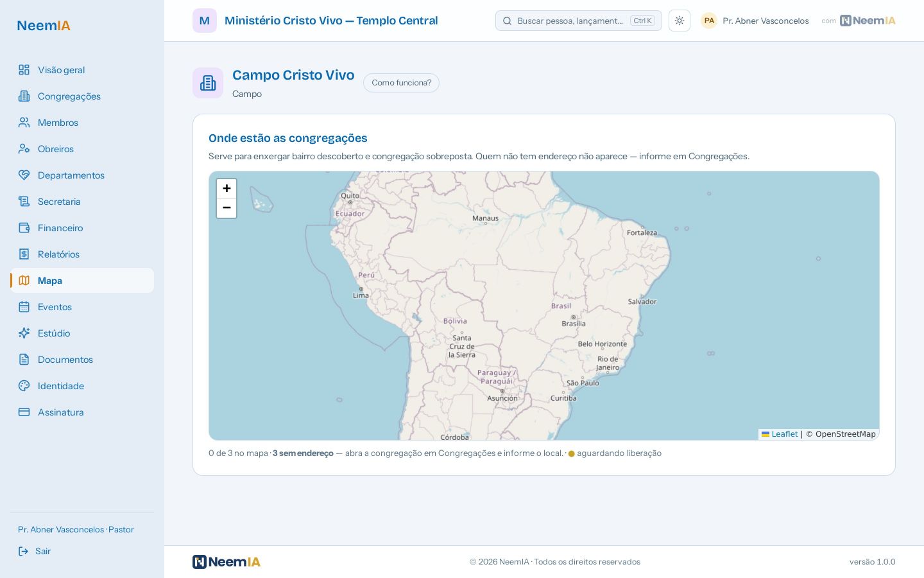
Task: Click the Relatórios report icon
Action: 24,254
